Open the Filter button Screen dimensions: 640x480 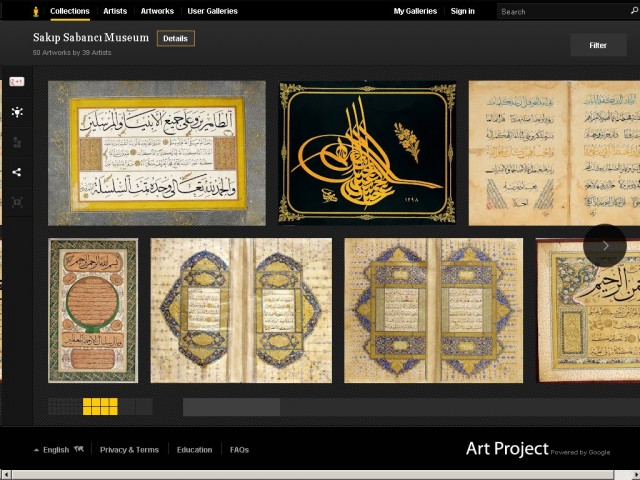pos(598,45)
